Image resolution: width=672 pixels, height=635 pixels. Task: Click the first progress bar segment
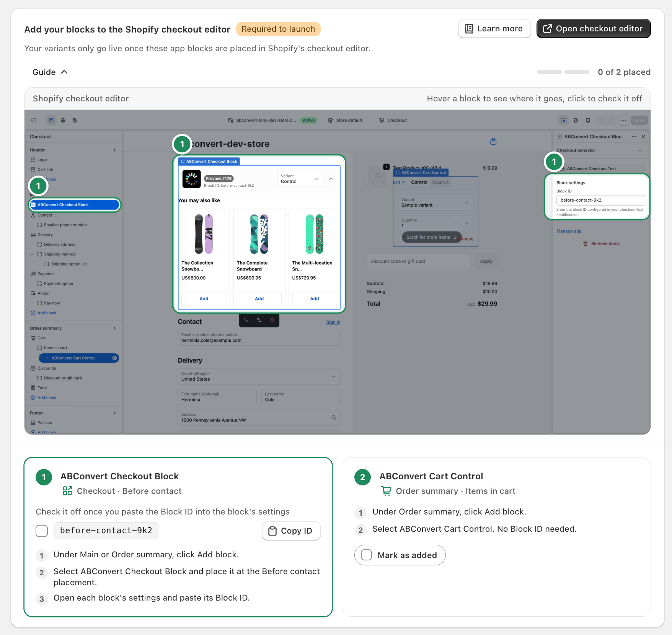coord(549,72)
